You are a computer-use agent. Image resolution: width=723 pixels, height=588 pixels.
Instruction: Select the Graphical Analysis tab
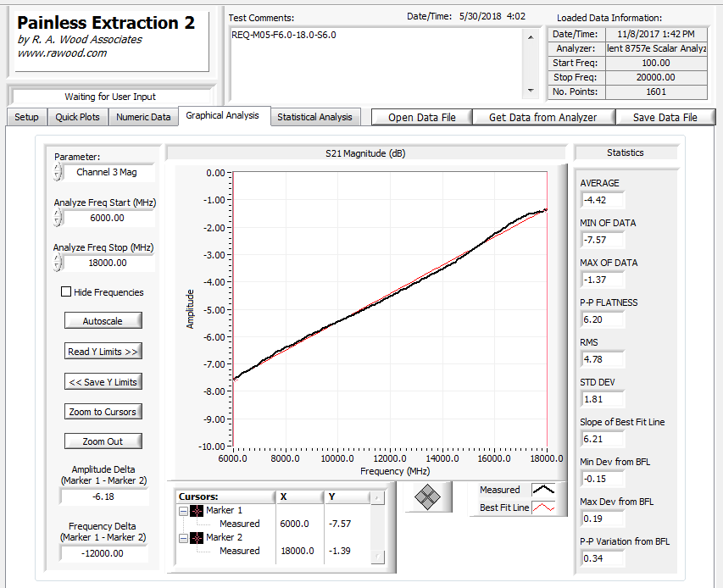(222, 115)
